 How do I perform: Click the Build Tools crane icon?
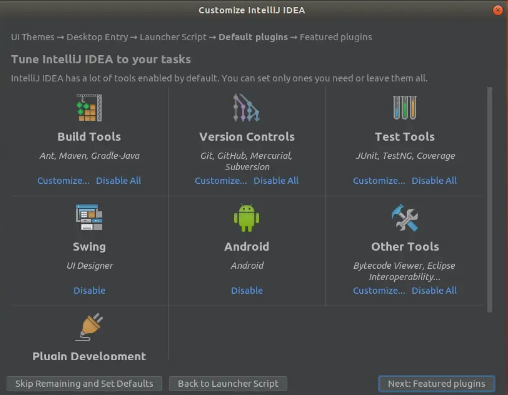89,108
